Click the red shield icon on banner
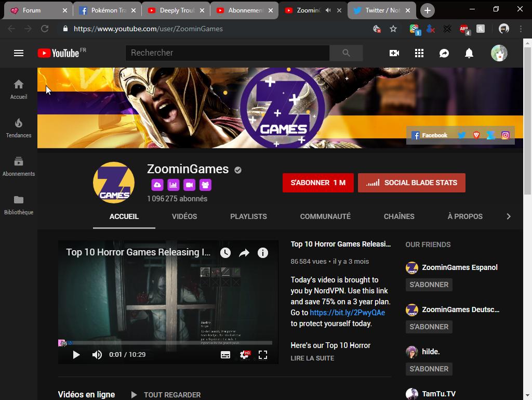This screenshot has width=532, height=400. pos(476,135)
